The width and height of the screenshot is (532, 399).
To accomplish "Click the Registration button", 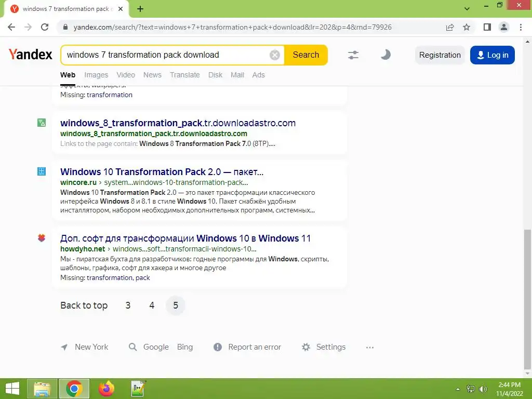I will tap(440, 55).
